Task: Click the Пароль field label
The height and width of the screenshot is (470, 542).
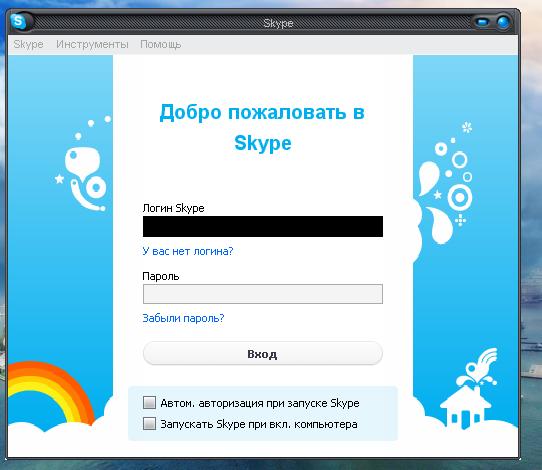Action: pos(161,276)
